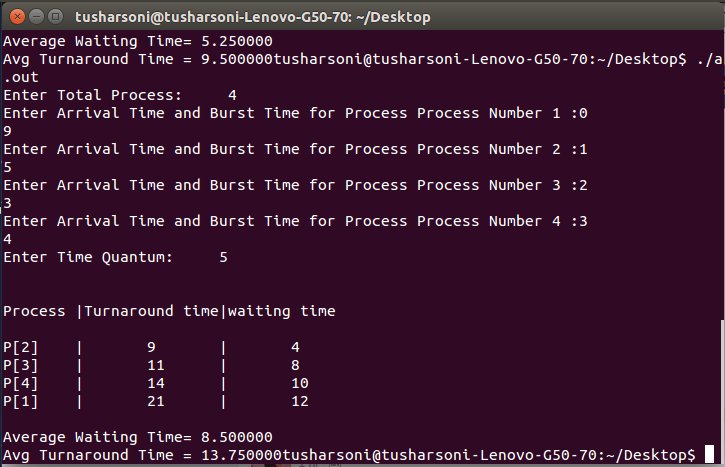Grab the terminal scrollbar thumb
The image size is (725, 467).
pos(720,390)
